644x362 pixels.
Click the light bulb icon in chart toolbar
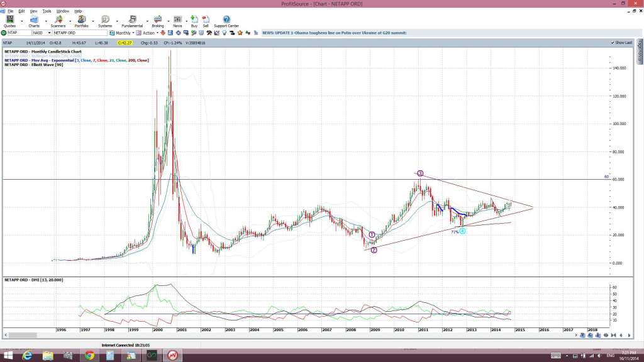tap(225, 33)
